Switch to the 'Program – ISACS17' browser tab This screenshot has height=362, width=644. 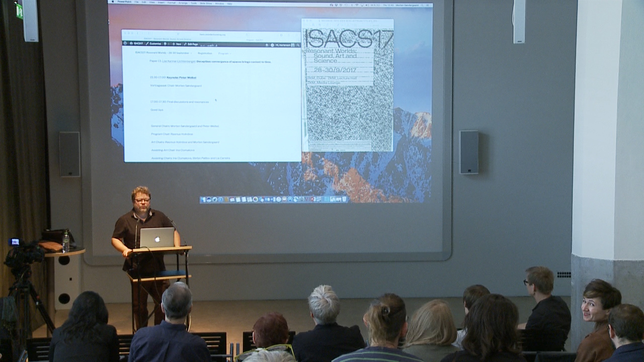255,40
